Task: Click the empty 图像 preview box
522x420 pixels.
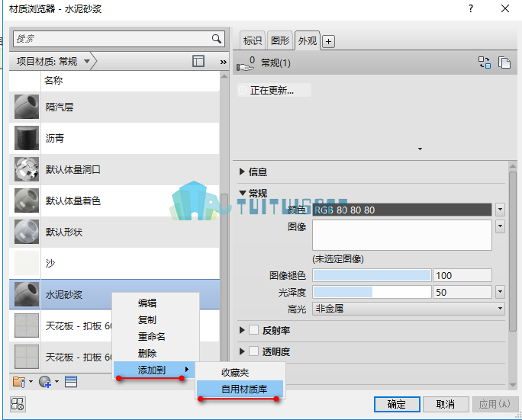Action: (x=402, y=235)
